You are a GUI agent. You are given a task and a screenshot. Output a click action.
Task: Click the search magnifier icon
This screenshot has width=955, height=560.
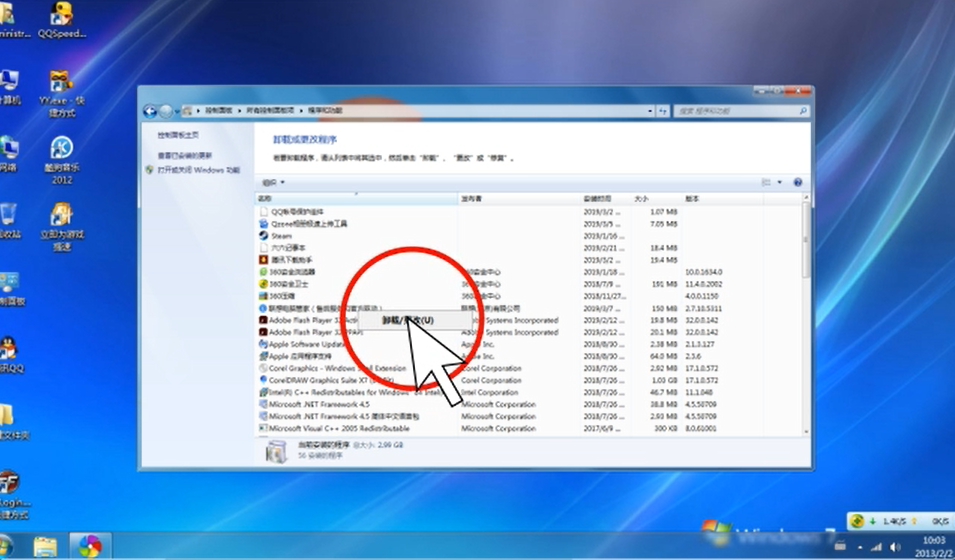click(x=803, y=111)
